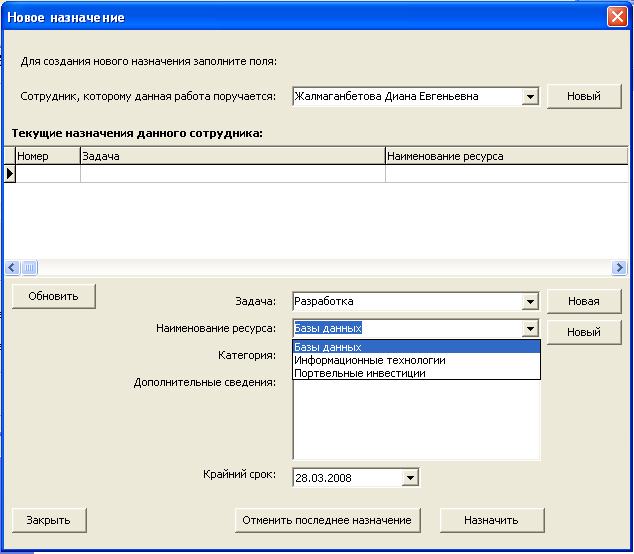This screenshot has width=634, height=554.
Task: Click the Наименование ресурса column header
Action: [507, 156]
